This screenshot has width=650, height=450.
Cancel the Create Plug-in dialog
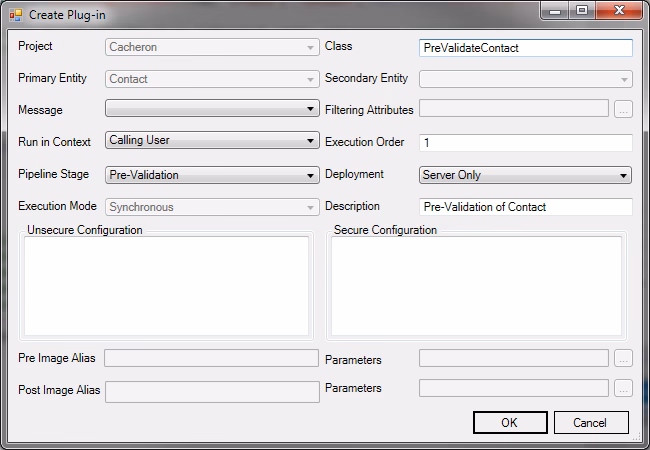pos(591,423)
